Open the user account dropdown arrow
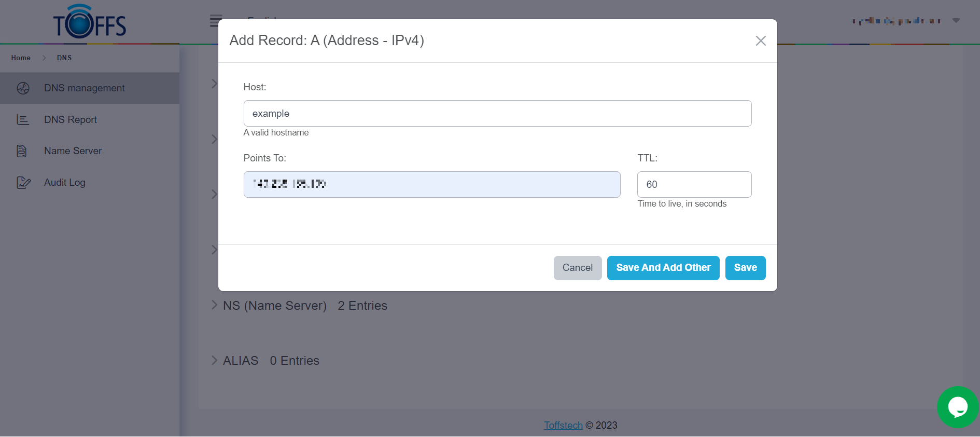The height and width of the screenshot is (437, 980). pyautogui.click(x=956, y=21)
